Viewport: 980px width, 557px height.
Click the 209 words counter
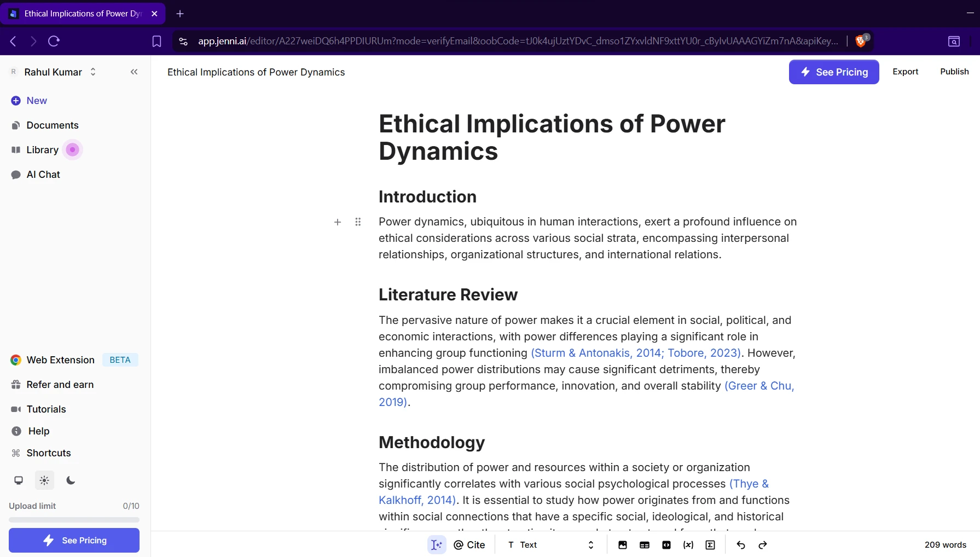pos(945,545)
